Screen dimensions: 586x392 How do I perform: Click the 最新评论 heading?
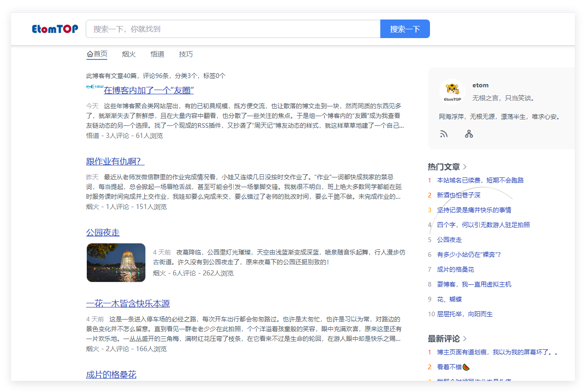coord(444,339)
